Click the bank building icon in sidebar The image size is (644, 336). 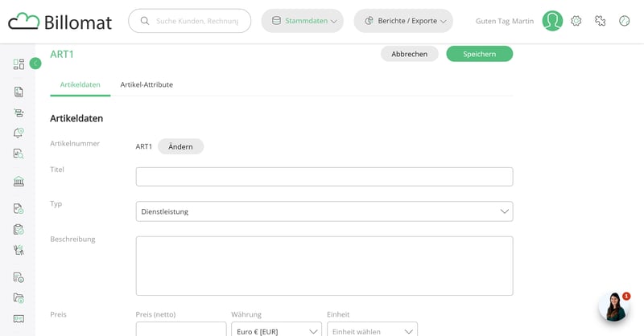click(19, 182)
